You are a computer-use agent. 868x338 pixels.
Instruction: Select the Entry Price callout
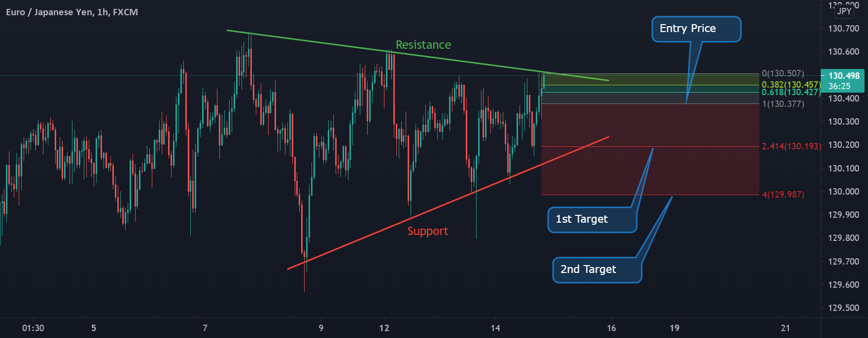click(696, 29)
